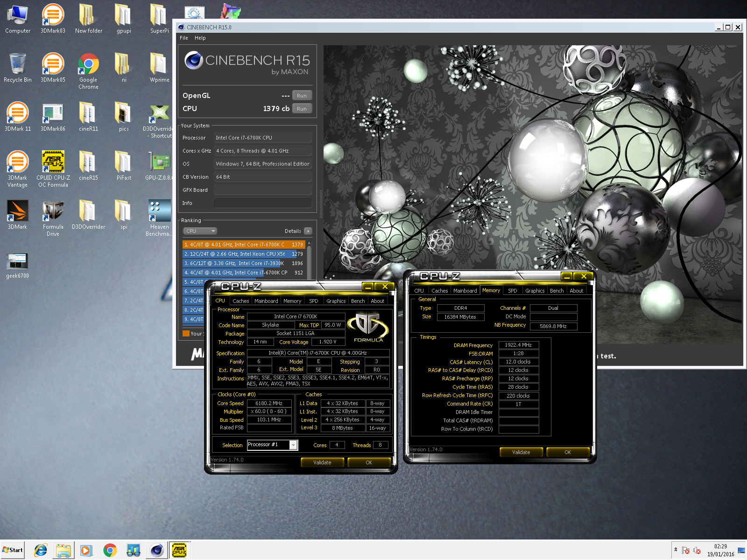
Task: Click the Info field in Your System
Action: [262, 203]
